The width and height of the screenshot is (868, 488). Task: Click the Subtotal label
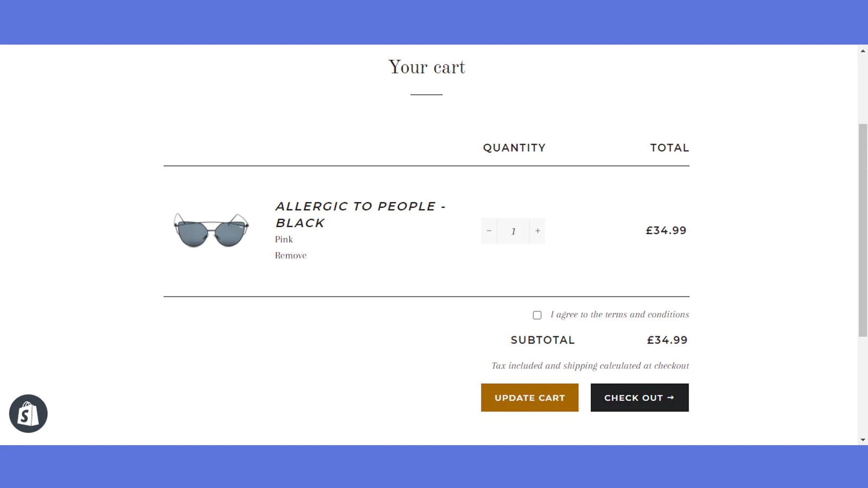(542, 340)
